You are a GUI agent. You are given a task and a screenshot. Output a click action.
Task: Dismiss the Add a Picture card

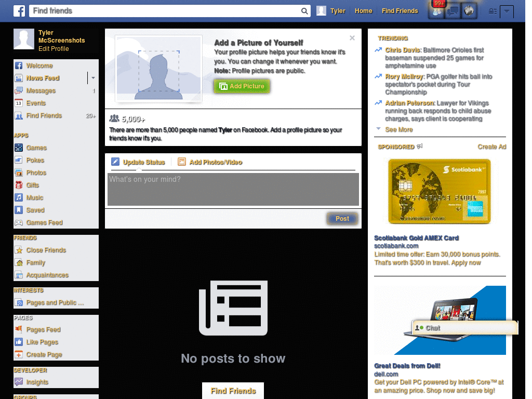click(352, 38)
